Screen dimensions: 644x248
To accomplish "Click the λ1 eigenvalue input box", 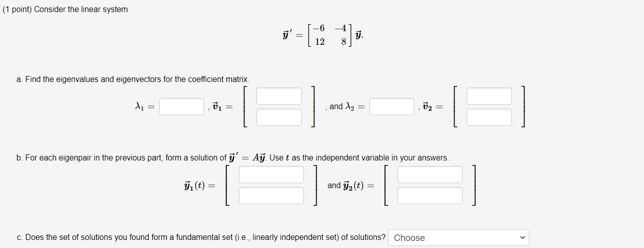I will pos(182,107).
